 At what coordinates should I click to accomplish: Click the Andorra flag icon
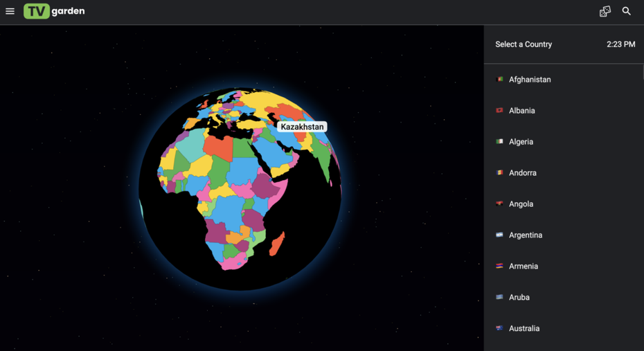[499, 173]
